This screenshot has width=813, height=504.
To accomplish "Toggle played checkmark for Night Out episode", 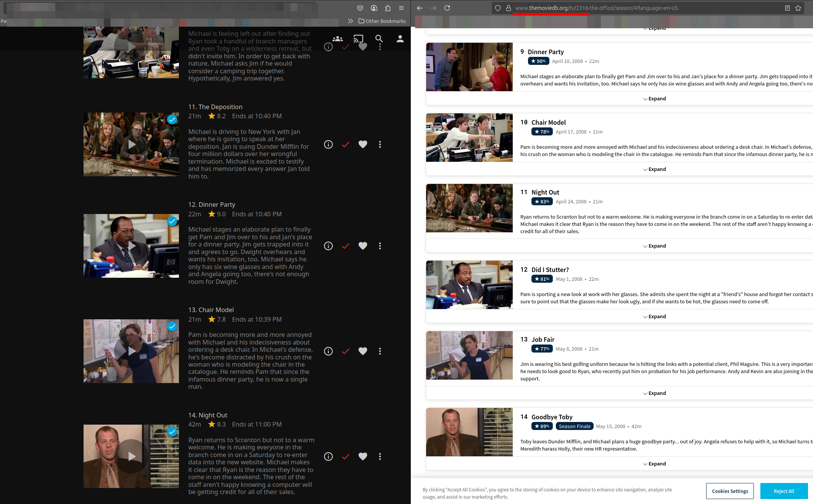I will [346, 456].
